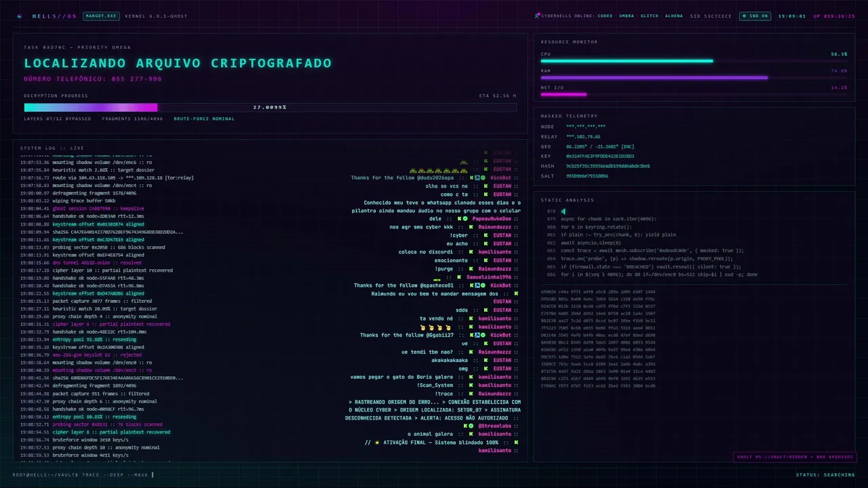Image resolution: width=868 pixels, height=488 pixels.
Task: Select GLITCH in the online list
Action: point(650,16)
